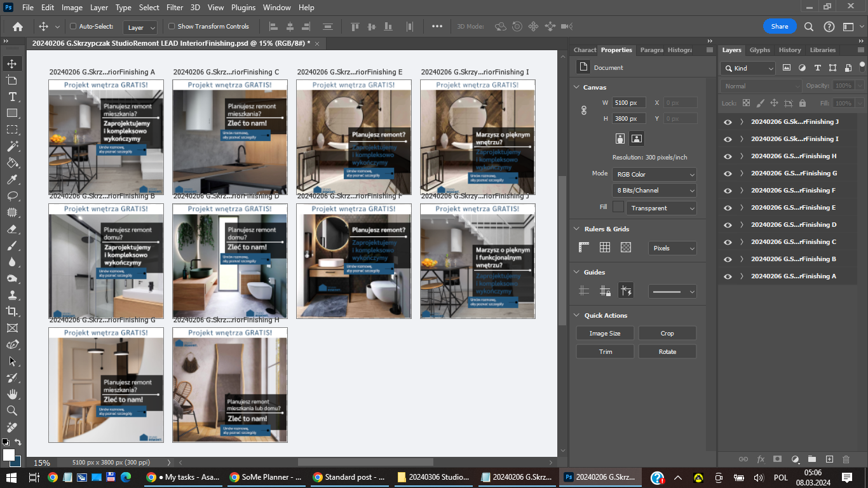Viewport: 868px width, 488px height.
Task: Select the Eraser tool
Action: click(x=12, y=229)
